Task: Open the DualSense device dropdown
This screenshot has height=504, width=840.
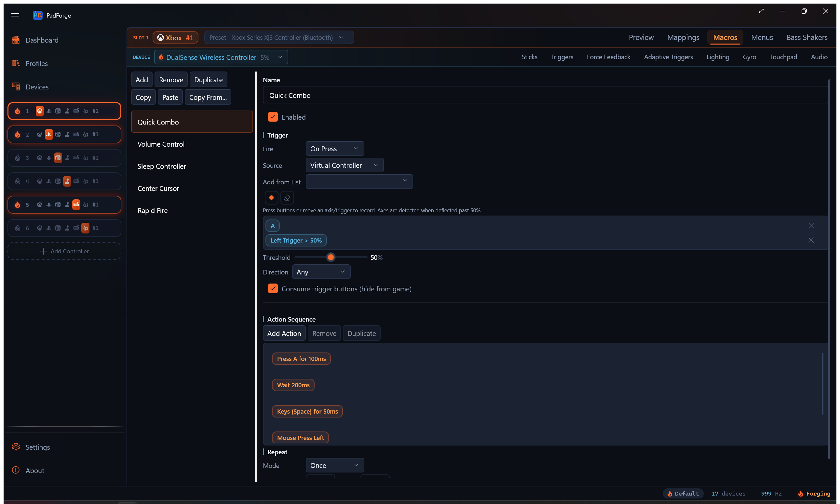Action: [221, 57]
